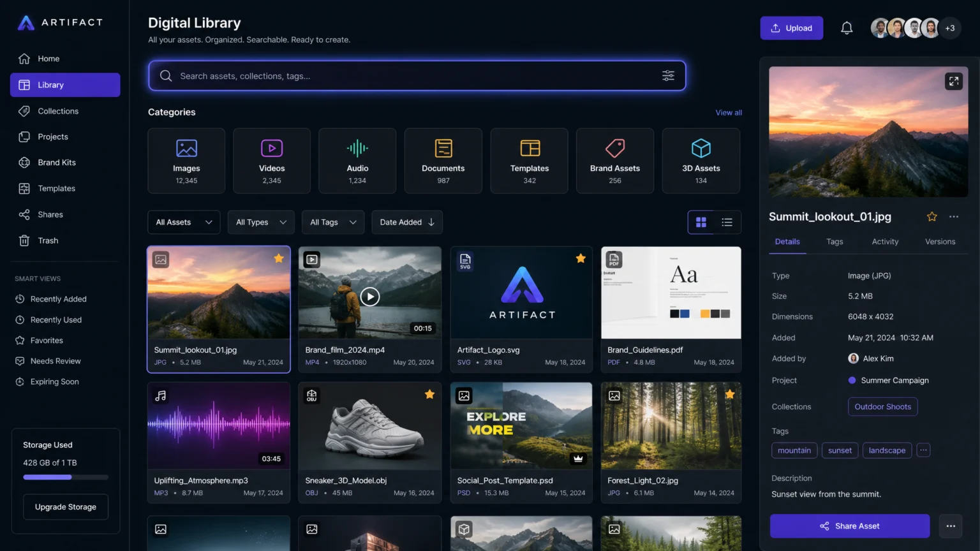Screen dimensions: 980x551
Task: Open Shares in the sidebar
Action: [x=65, y=214]
